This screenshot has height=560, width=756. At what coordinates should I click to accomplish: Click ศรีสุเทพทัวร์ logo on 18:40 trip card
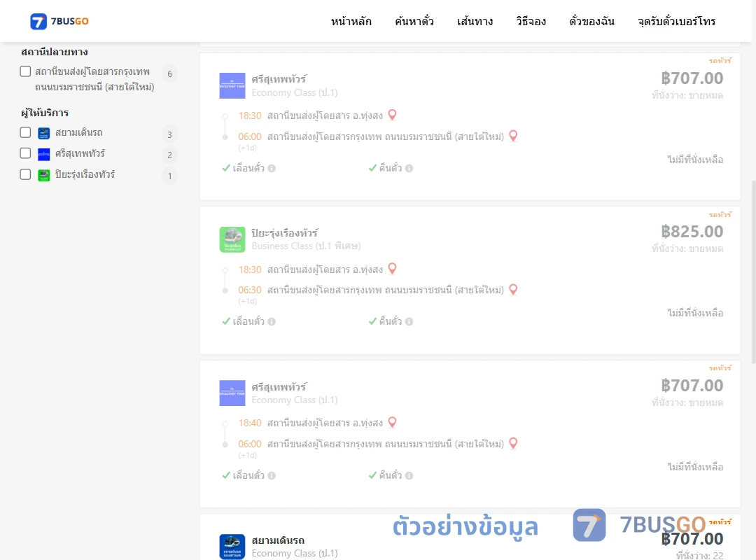232,393
